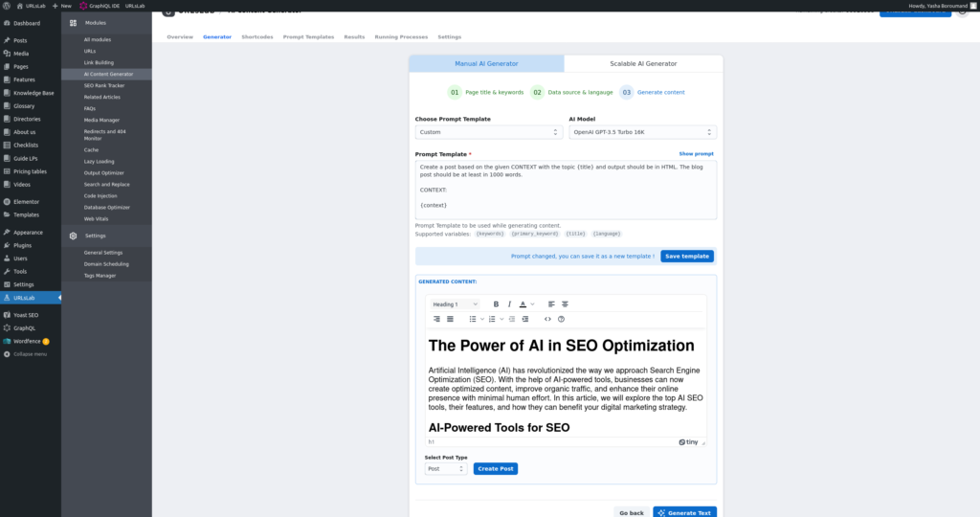Switch to Scalable AI Generator tab
This screenshot has height=517, width=980.
pyautogui.click(x=643, y=63)
